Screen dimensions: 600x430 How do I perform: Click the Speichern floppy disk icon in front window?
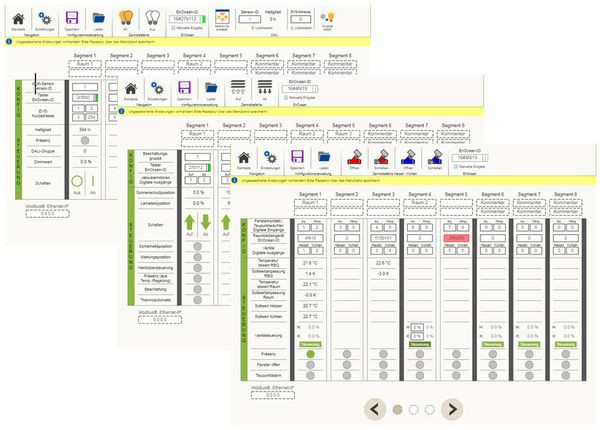[296, 157]
